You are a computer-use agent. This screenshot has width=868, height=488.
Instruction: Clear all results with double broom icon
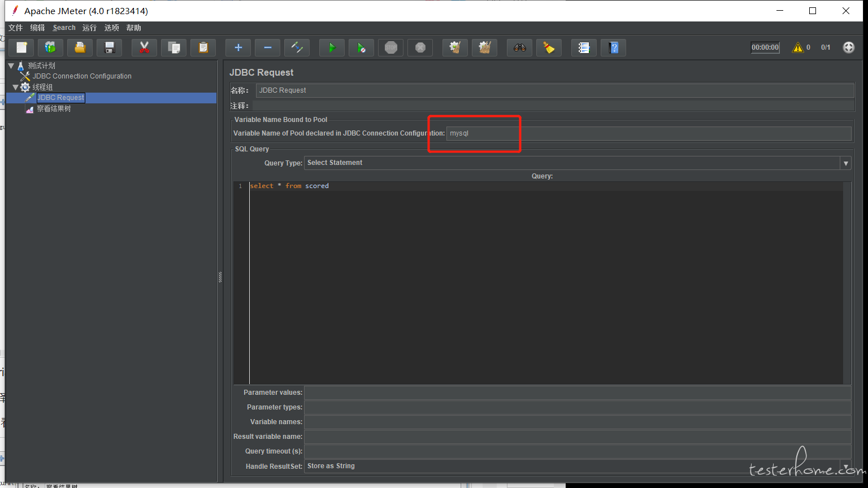pos(485,47)
